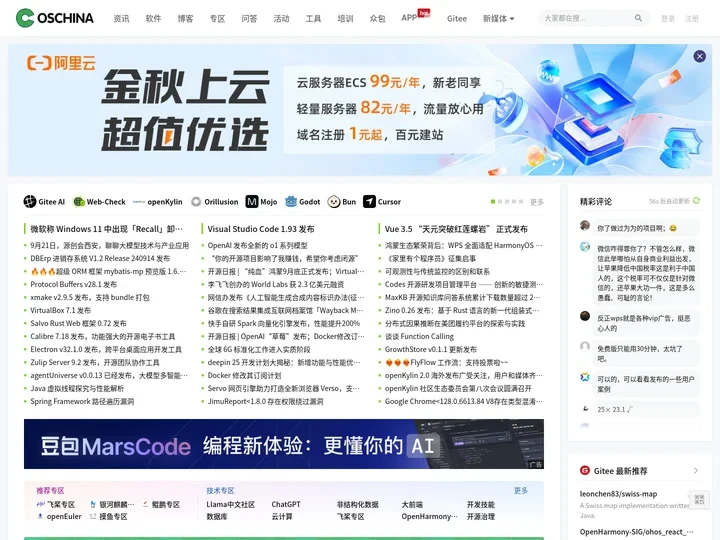
Task: Open the APP nav item
Action: pos(409,17)
